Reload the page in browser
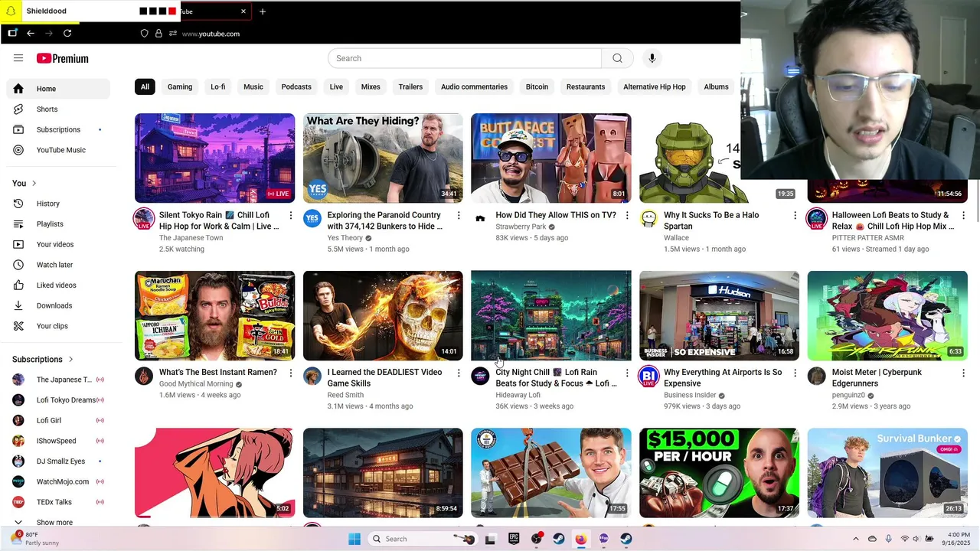 pos(67,33)
